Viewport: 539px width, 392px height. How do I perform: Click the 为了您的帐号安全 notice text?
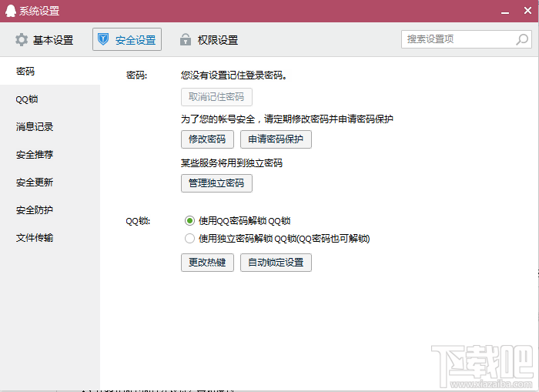pos(287,119)
